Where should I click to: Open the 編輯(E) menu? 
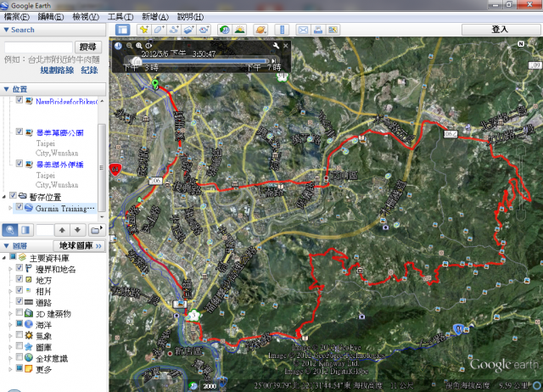click(x=51, y=17)
